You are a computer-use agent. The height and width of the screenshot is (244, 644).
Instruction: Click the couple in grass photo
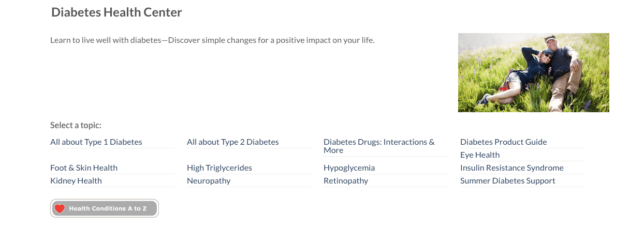534,72
